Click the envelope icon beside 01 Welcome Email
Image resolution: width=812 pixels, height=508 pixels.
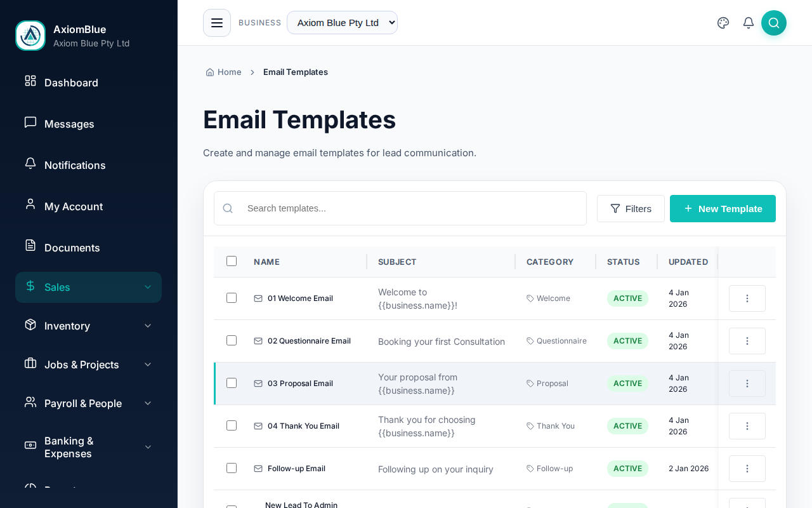(x=258, y=298)
